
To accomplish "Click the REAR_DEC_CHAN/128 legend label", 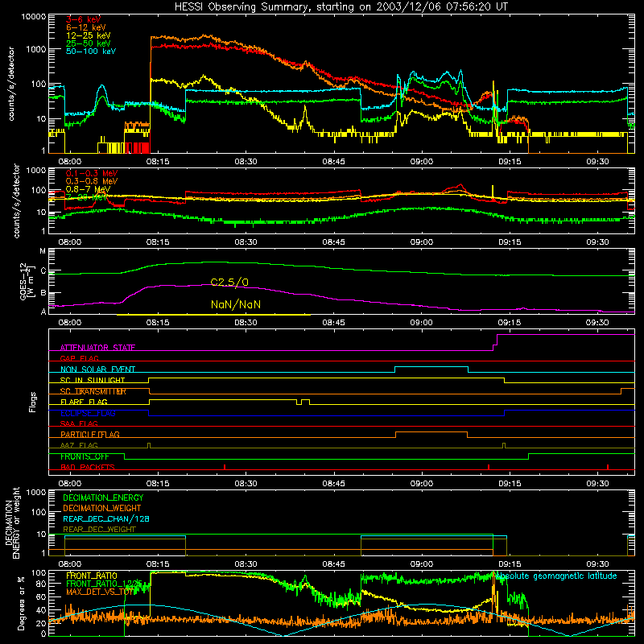I will tap(106, 518).
